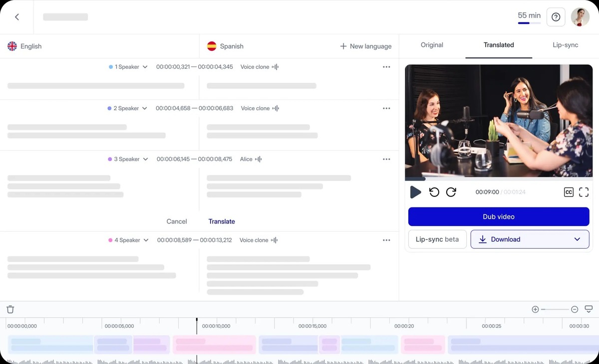Click the timeline fit-to-screen icon

coord(589,309)
